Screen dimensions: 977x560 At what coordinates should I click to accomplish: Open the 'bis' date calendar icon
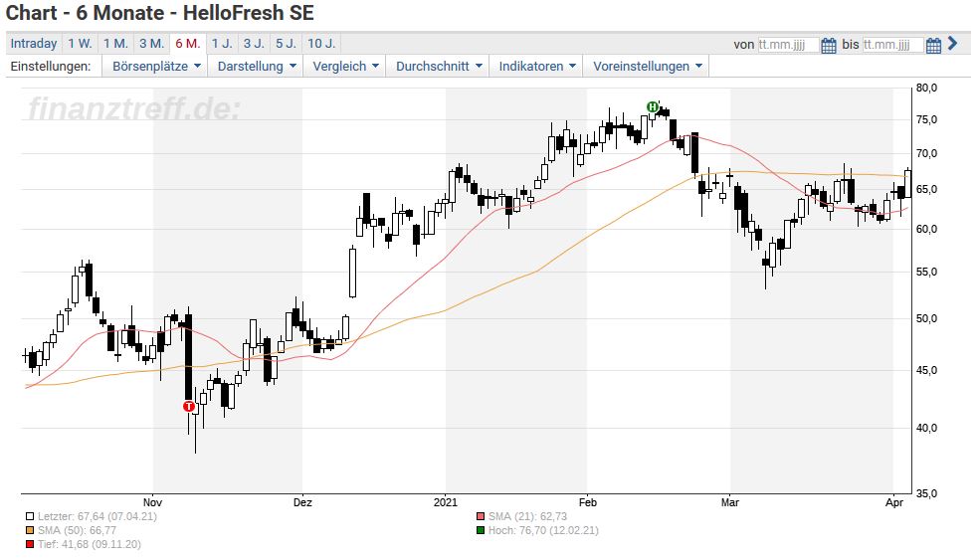(x=933, y=45)
